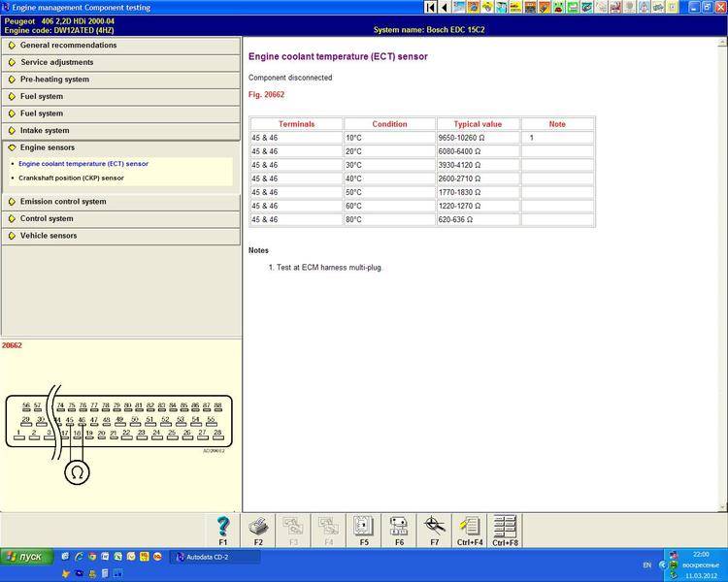Click the ECM connector pin diagram
This screenshot has width=728, height=582.
(x=118, y=427)
